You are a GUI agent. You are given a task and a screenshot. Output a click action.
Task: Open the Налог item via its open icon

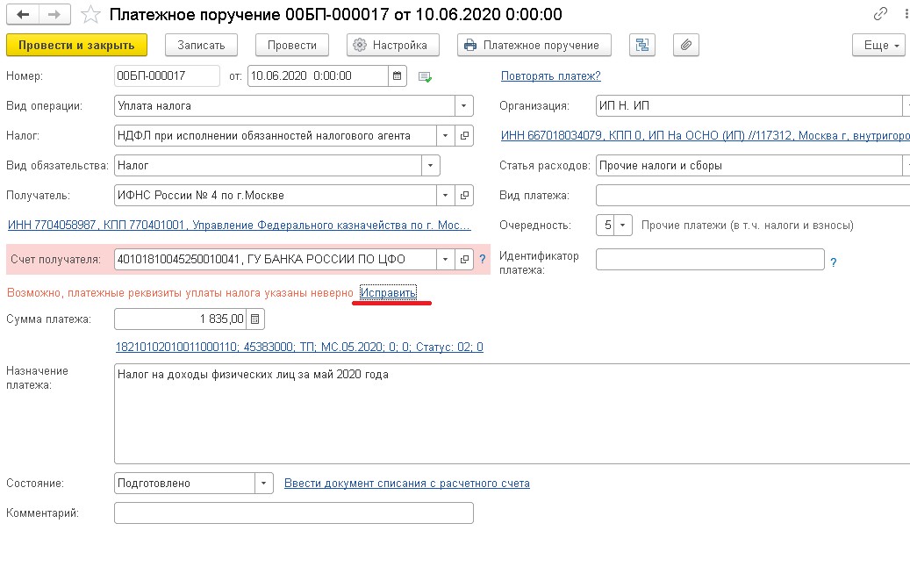tap(464, 136)
